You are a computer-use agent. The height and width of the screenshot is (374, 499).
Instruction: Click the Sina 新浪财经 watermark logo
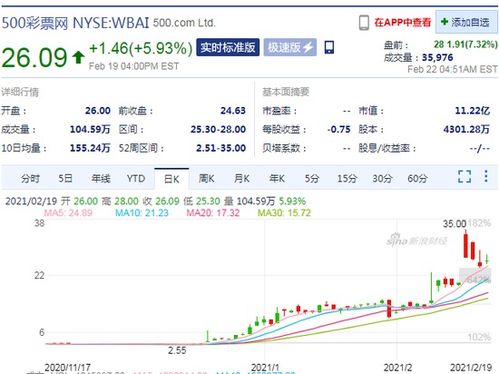(x=417, y=240)
